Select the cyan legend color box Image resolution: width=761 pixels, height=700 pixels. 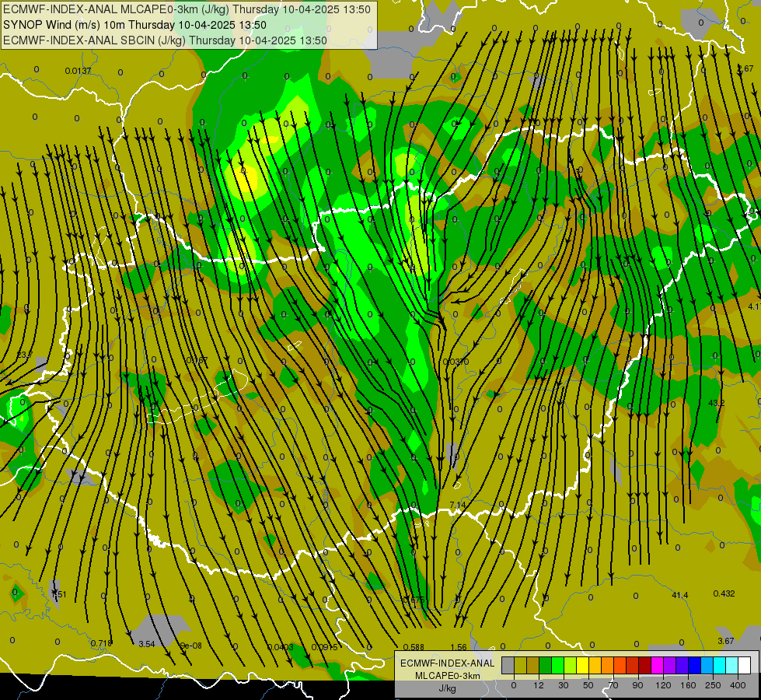point(720,665)
